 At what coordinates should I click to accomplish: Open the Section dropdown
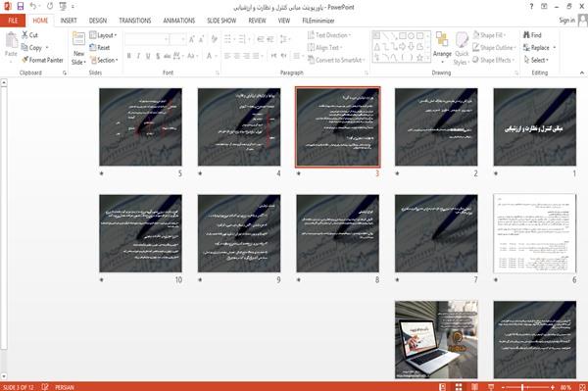click(104, 60)
